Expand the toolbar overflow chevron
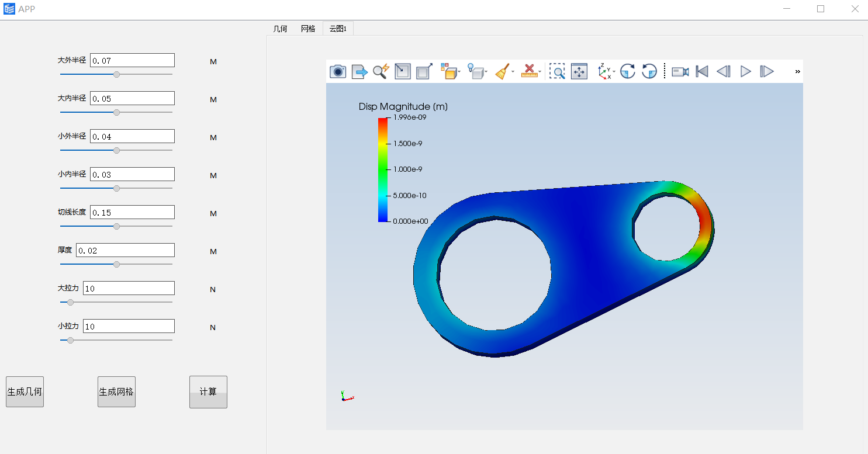868x454 pixels. [x=797, y=71]
